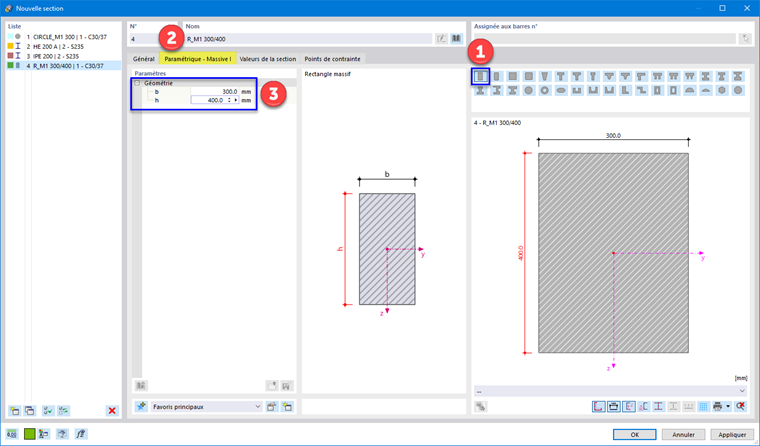The image size is (760, 446).
Task: Select list row CIRCLE_M1 300 | 1 - C30/37
Action: point(63,37)
